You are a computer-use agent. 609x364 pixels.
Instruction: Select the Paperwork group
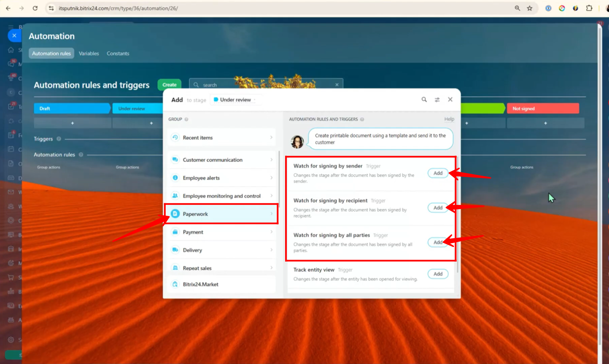pyautogui.click(x=222, y=214)
